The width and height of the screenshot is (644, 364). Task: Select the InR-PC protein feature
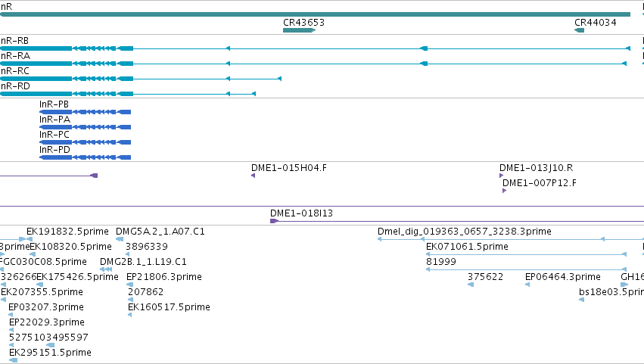coord(85,142)
